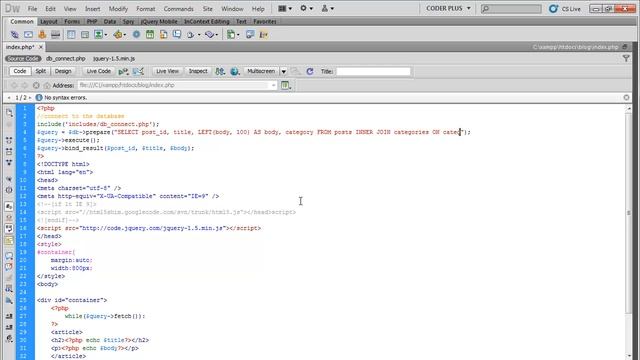Open Documents icon in coding toolbar
Image resolution: width=640 pixels, height=360 pixels.
[9, 113]
